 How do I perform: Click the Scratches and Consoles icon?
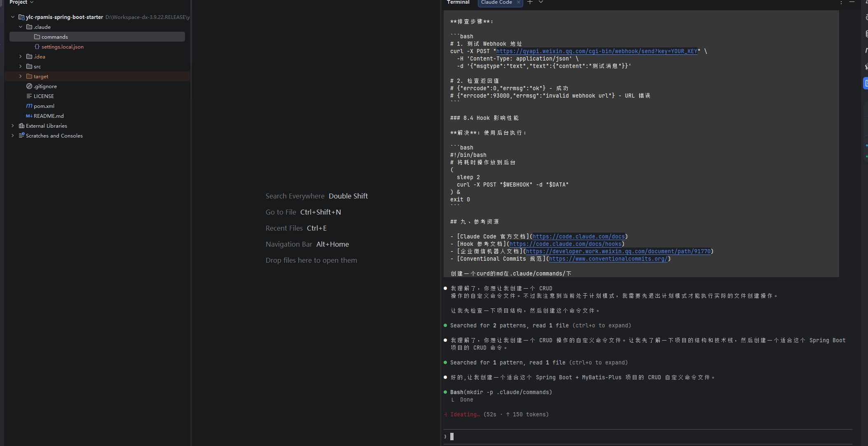click(21, 135)
